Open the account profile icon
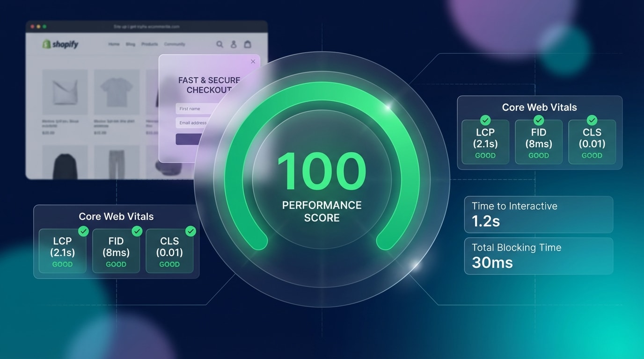 (x=233, y=44)
